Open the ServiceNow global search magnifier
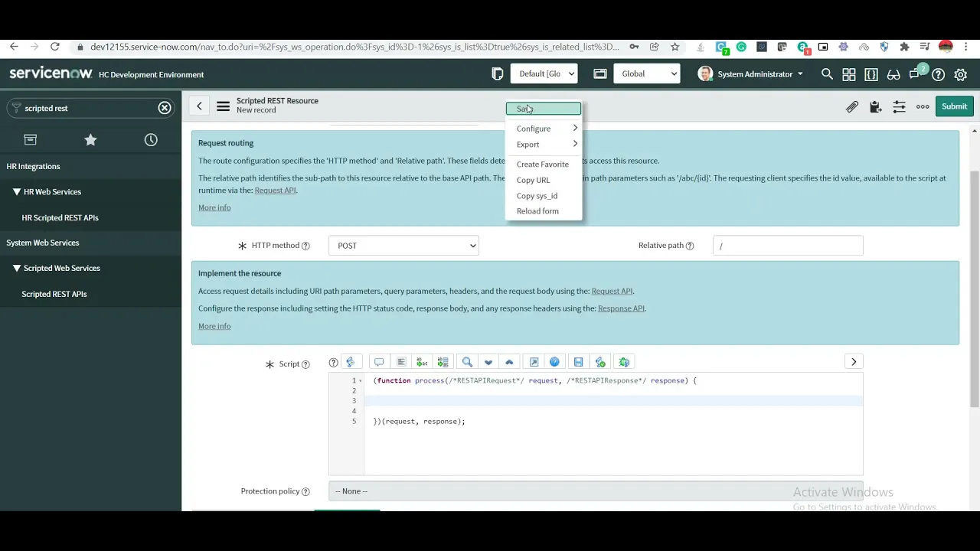The image size is (980, 551). click(827, 74)
